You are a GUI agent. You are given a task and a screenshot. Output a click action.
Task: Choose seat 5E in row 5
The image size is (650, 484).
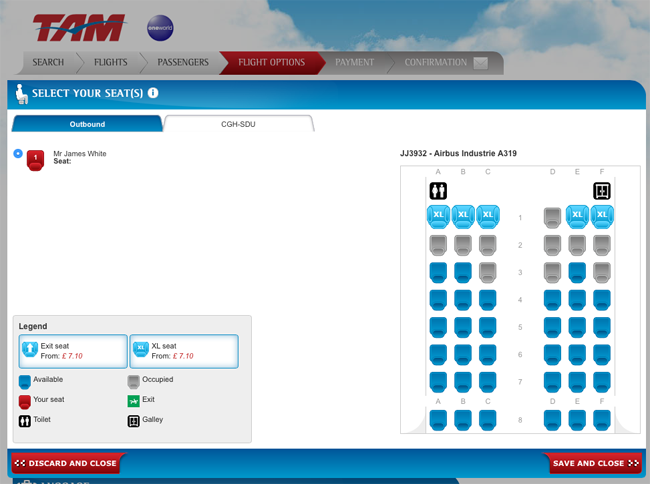[x=577, y=327]
